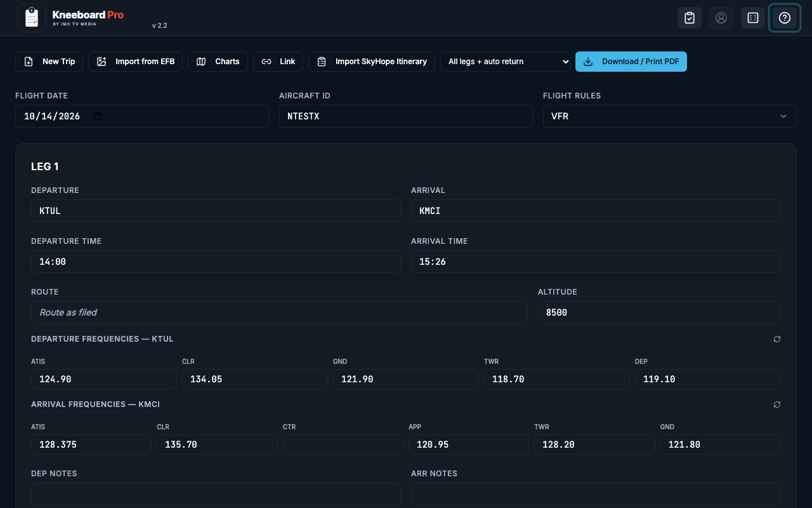Click the Flight Date field

coord(142,116)
